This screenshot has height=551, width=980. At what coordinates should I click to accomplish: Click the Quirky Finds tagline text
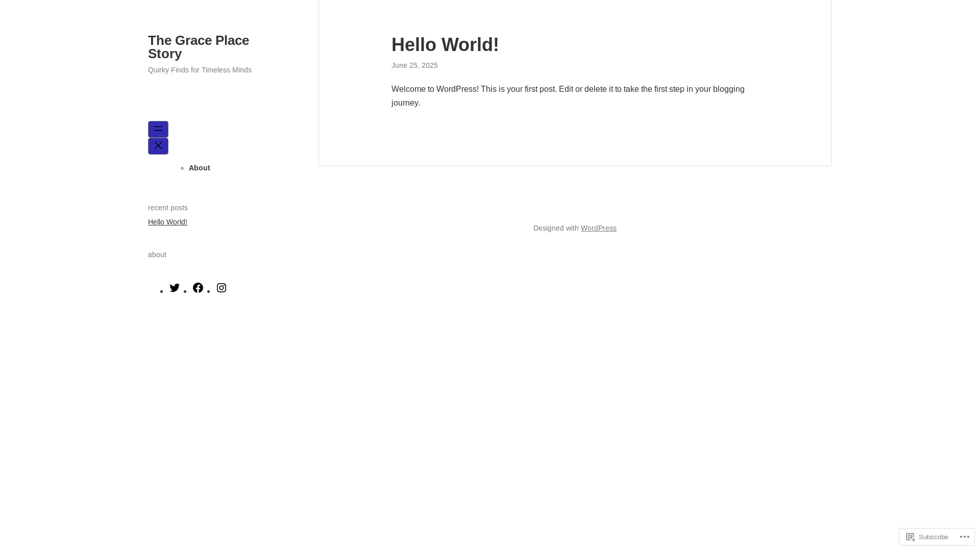[x=200, y=70]
